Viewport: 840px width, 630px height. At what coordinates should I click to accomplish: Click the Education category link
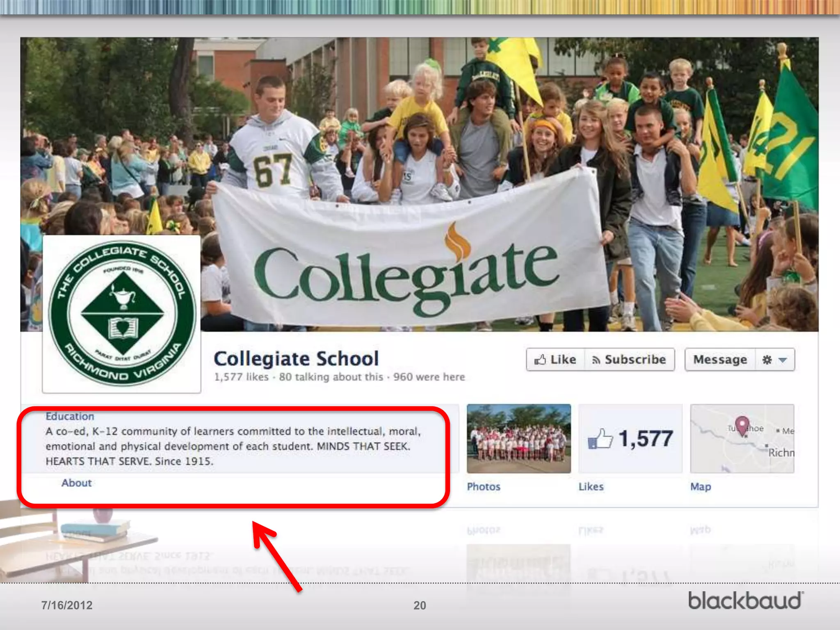pos(70,416)
